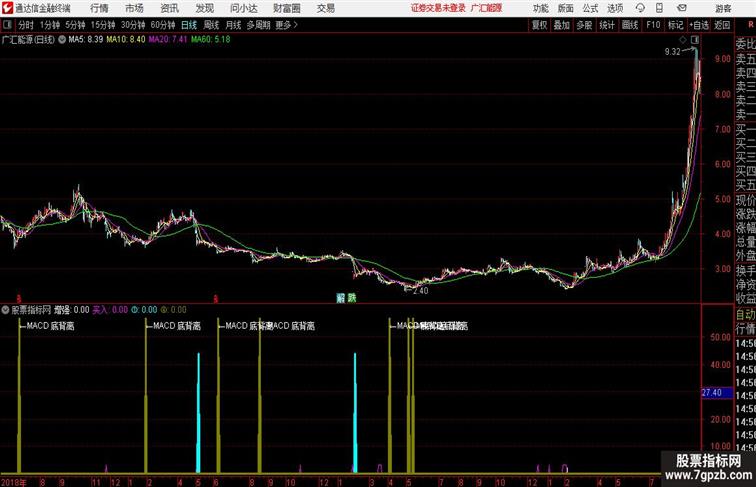Add stock with the +自选 button
The width and height of the screenshot is (756, 487).
699,25
